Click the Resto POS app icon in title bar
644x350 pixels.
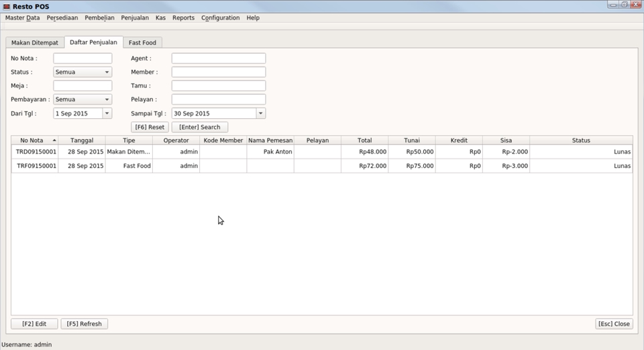tap(6, 7)
